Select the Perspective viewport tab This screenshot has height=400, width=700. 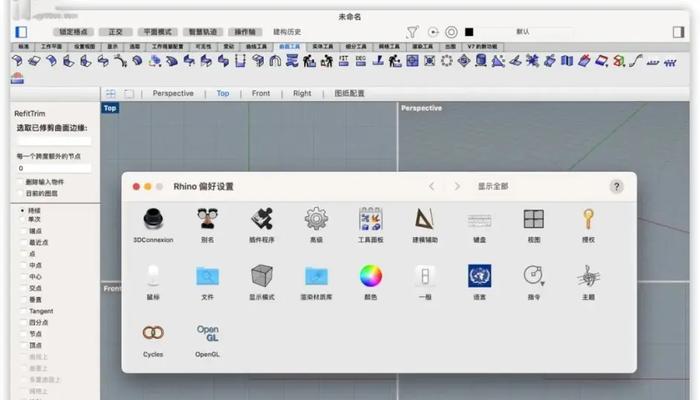[x=173, y=93]
